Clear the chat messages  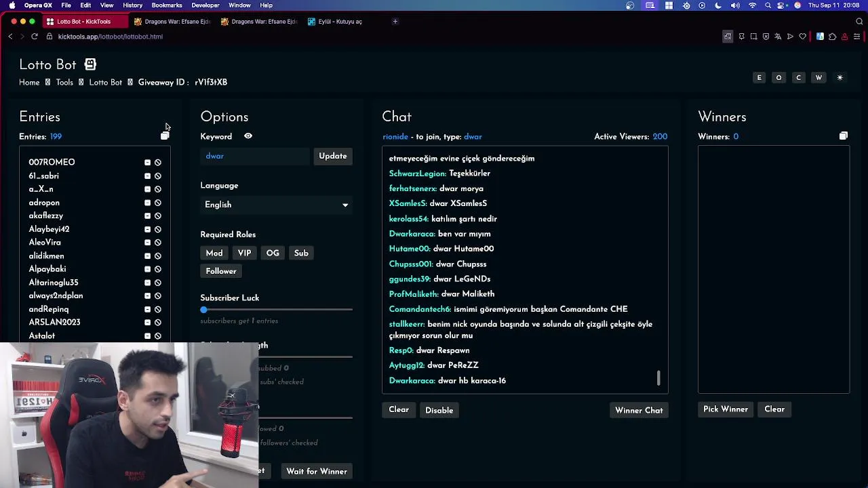pos(399,410)
